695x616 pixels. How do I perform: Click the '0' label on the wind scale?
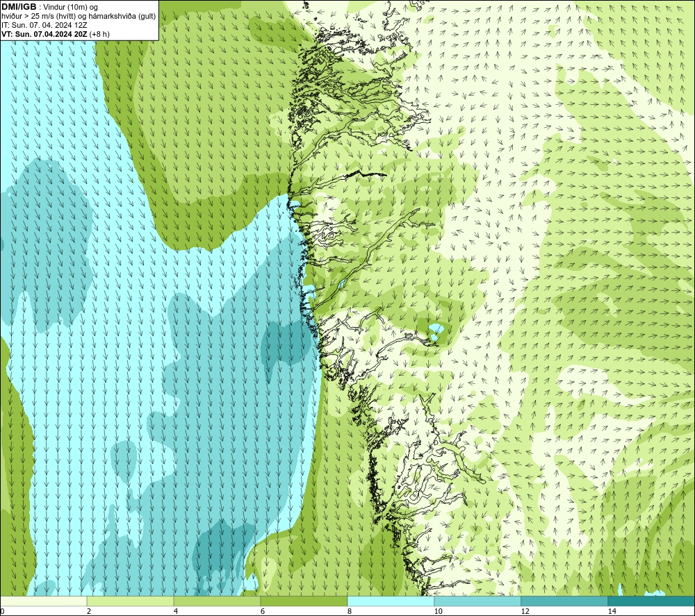coord(2,611)
